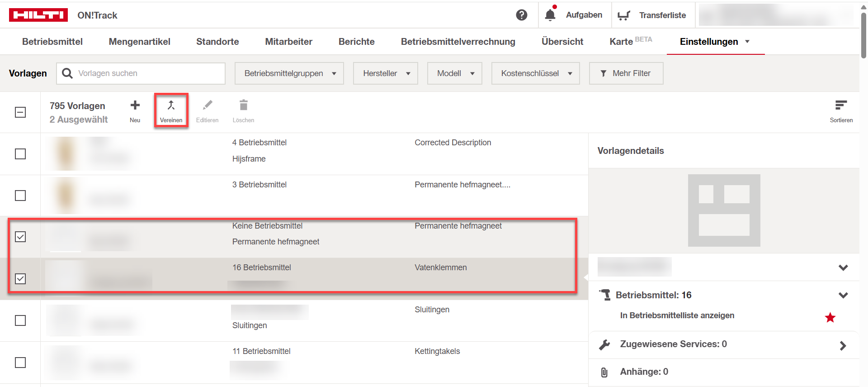The width and height of the screenshot is (868, 387).
Task: Expand the Zugewiesene Services section
Action: pyautogui.click(x=843, y=345)
